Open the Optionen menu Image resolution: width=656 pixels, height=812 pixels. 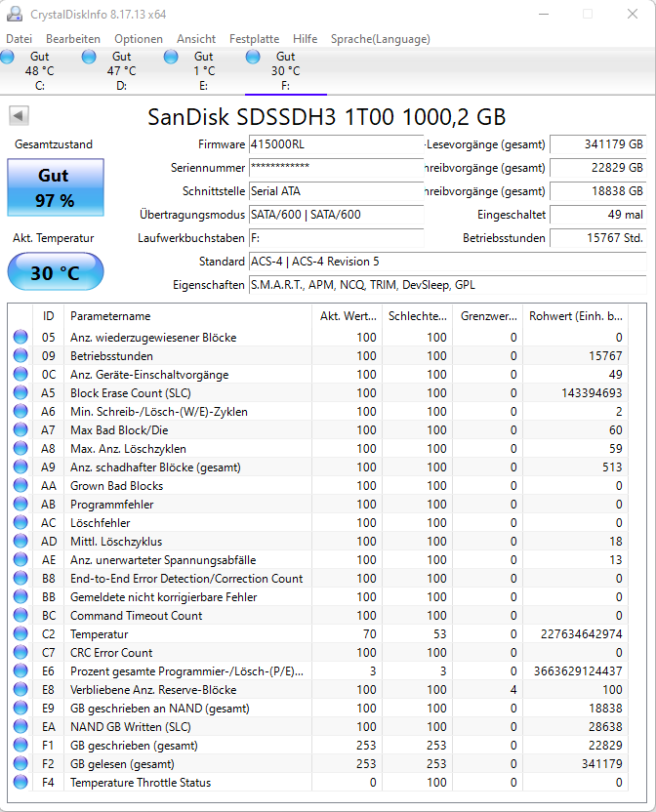139,39
